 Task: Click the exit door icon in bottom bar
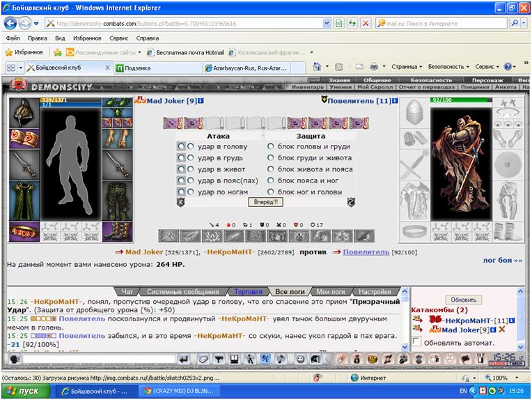(x=480, y=360)
